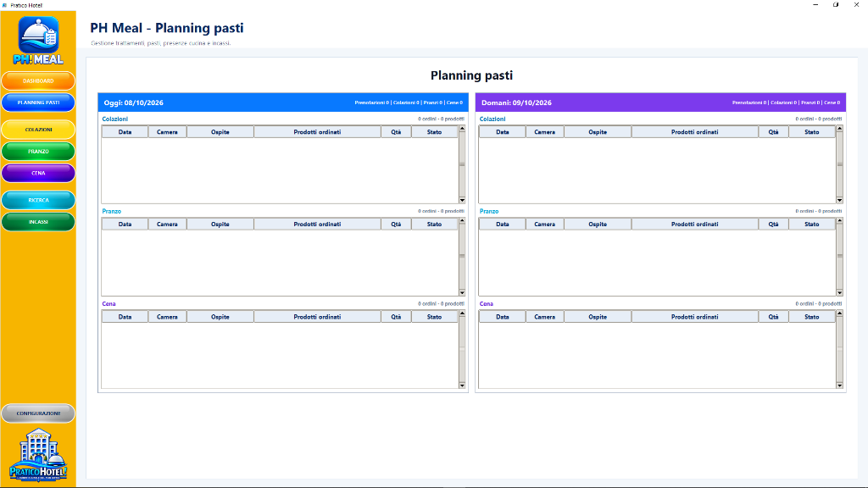Click the Pratico Hotel title bar icon
This screenshot has width=868, height=488.
[5, 5]
